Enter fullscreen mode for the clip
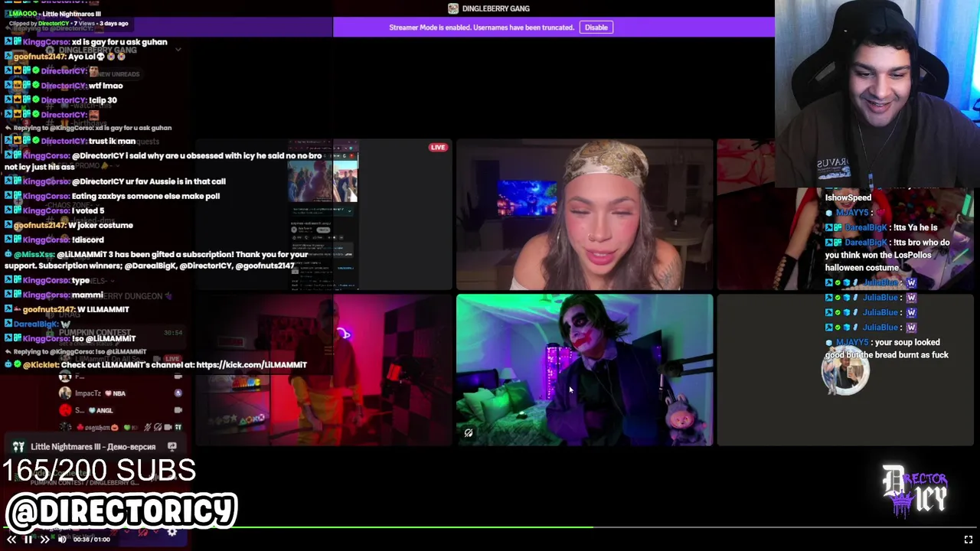The height and width of the screenshot is (551, 980). click(x=968, y=540)
